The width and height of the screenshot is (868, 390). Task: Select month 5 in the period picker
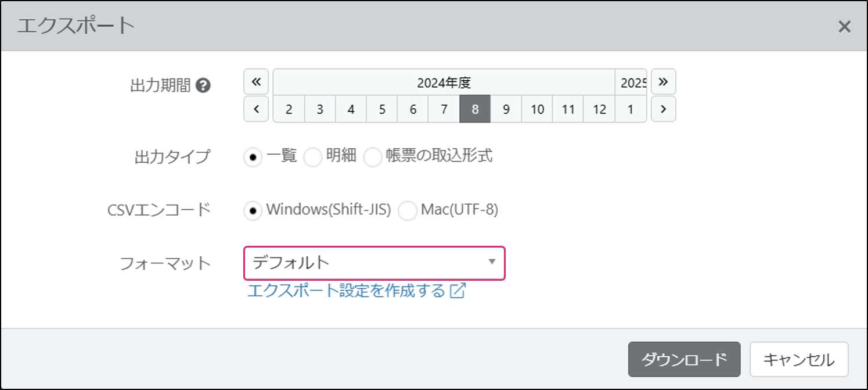click(382, 109)
